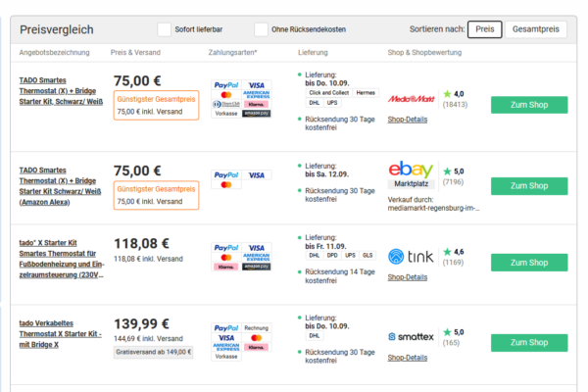Open Shop-Details for smattex
The width and height of the screenshot is (588, 392).
408,358
